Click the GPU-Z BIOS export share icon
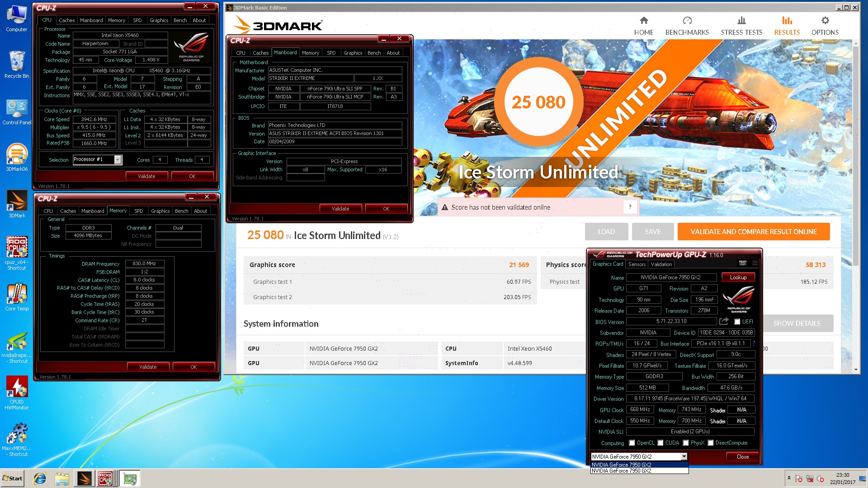This screenshot has height=488, width=868. [x=724, y=321]
